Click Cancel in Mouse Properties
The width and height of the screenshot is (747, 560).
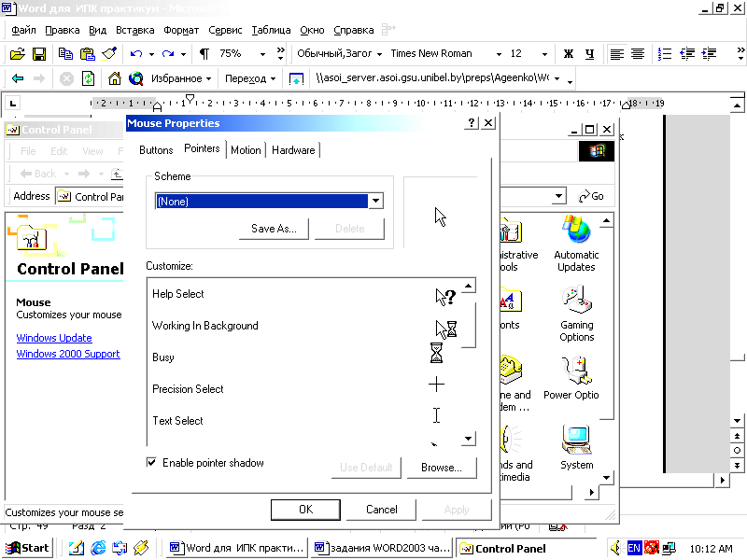pos(382,510)
